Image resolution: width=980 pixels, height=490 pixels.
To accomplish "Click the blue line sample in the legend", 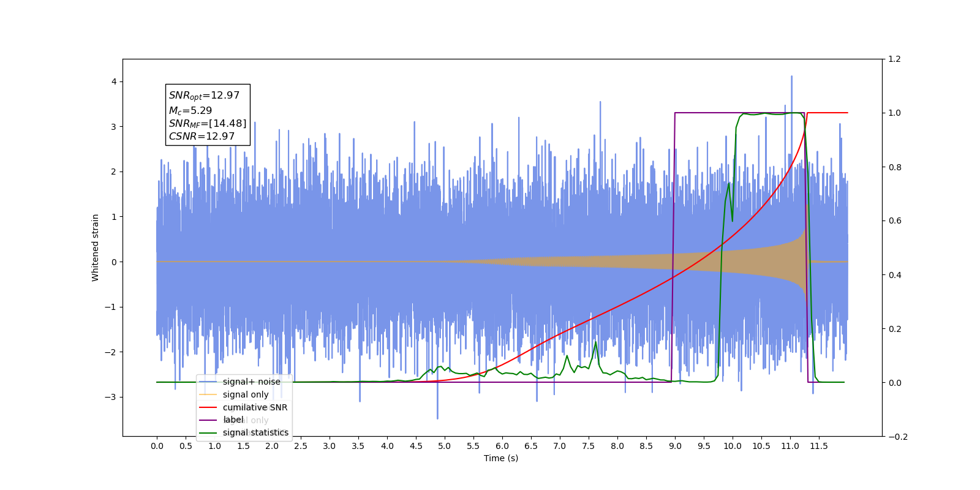I will [208, 382].
